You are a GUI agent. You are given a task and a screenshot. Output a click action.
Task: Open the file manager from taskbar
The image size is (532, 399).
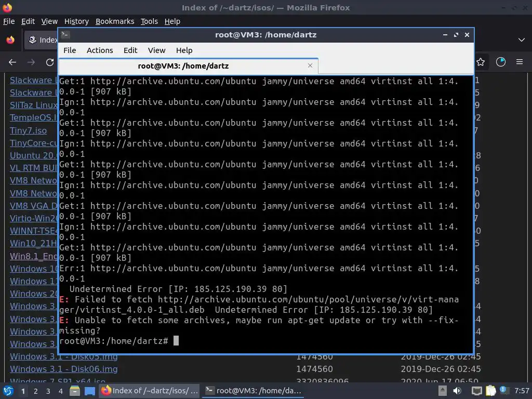[x=75, y=391]
